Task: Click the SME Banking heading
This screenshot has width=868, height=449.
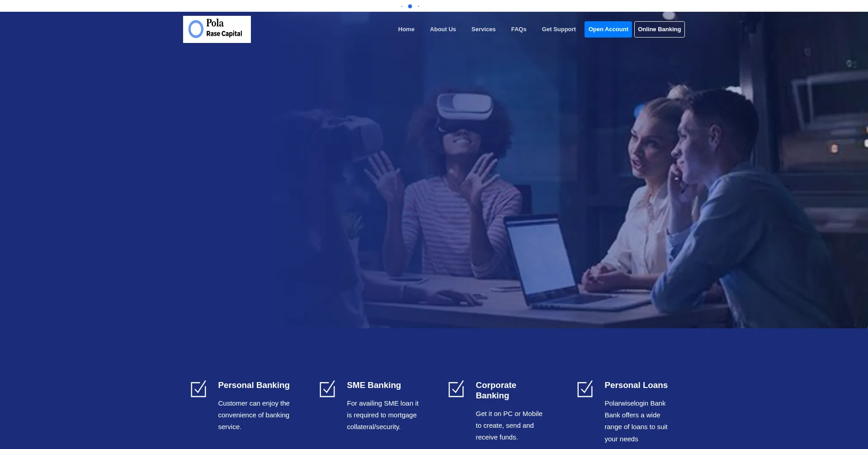Action: tap(374, 385)
